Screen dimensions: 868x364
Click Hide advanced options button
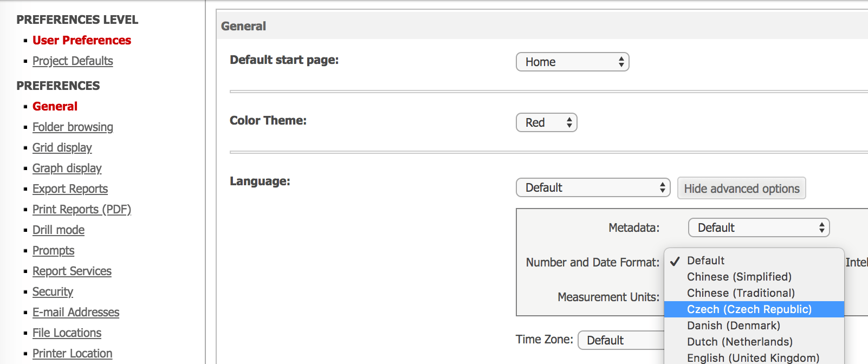click(741, 188)
